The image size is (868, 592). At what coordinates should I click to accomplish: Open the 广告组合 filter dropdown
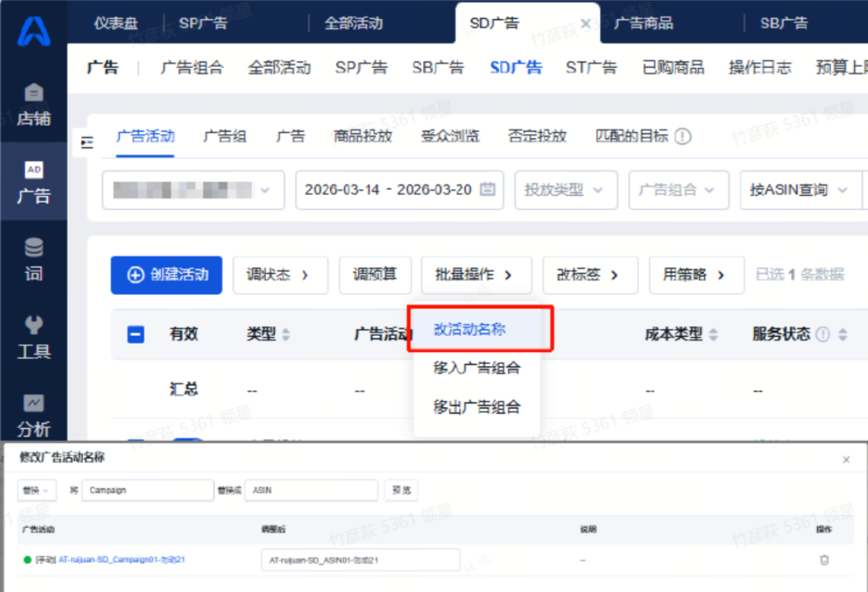click(x=677, y=190)
